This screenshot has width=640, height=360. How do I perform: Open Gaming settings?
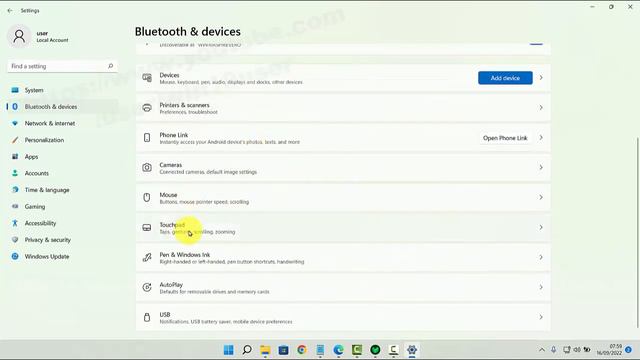click(35, 207)
